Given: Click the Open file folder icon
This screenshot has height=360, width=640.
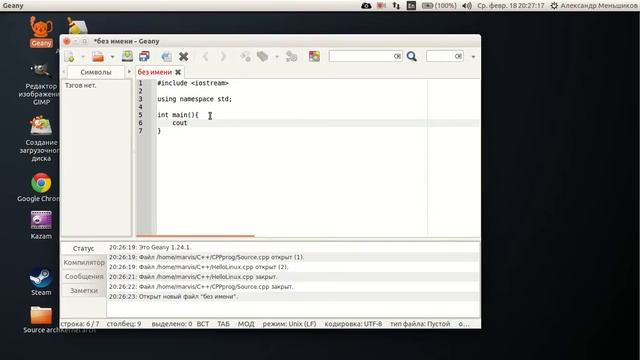Looking at the screenshot, I should pos(98,57).
